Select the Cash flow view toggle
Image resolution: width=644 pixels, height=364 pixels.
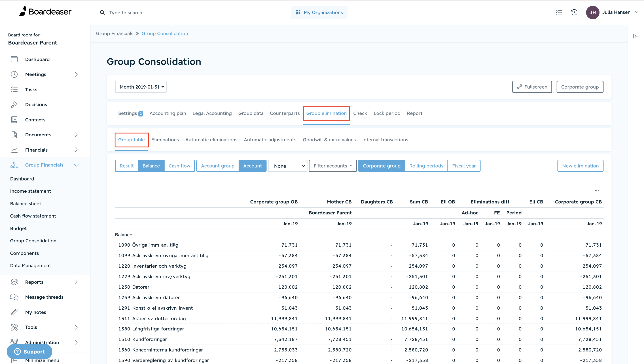(179, 166)
